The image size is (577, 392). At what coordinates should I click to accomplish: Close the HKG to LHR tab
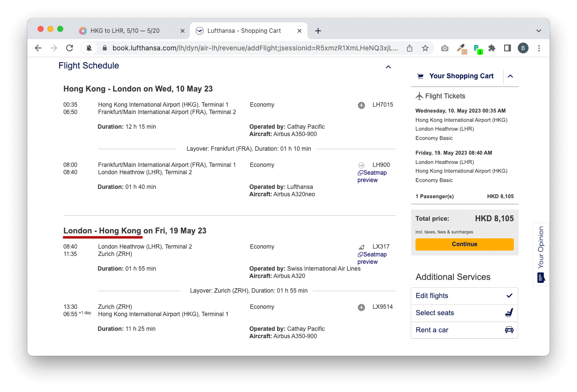point(182,31)
